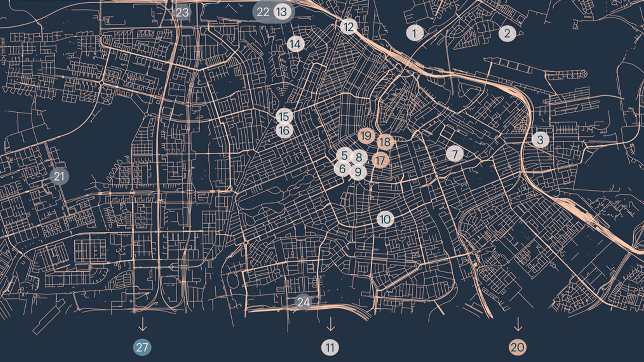644x362 pixels.
Task: Click grey marker 24 in the south
Action: pyautogui.click(x=303, y=302)
